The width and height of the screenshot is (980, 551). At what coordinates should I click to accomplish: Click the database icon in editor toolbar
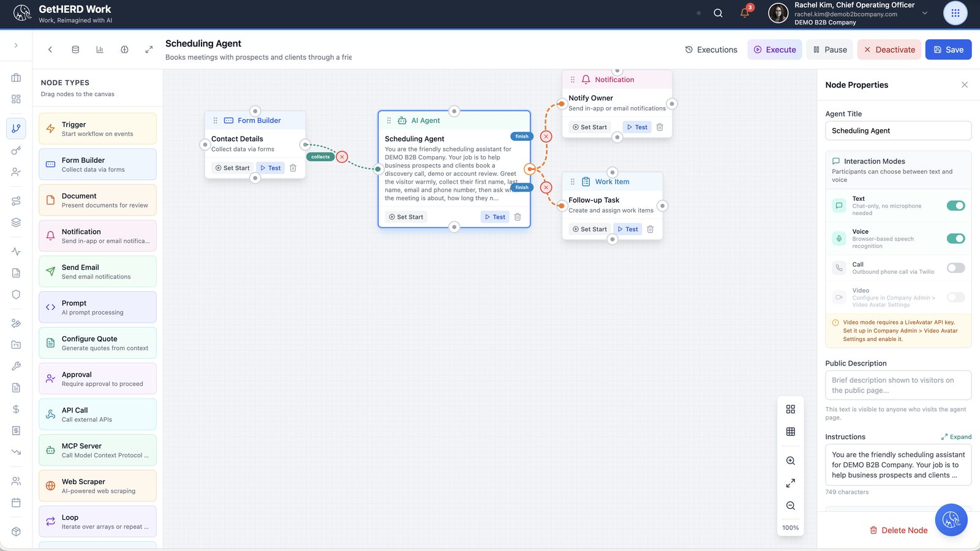[75, 50]
